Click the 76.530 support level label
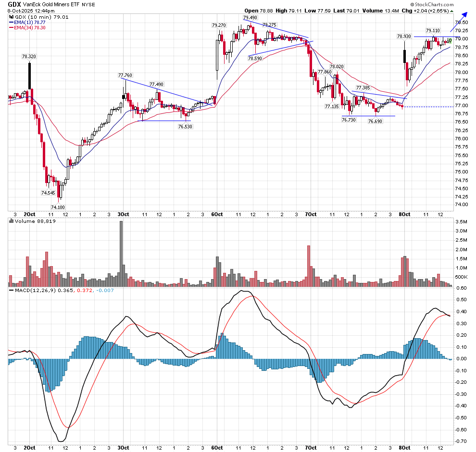 pos(185,126)
